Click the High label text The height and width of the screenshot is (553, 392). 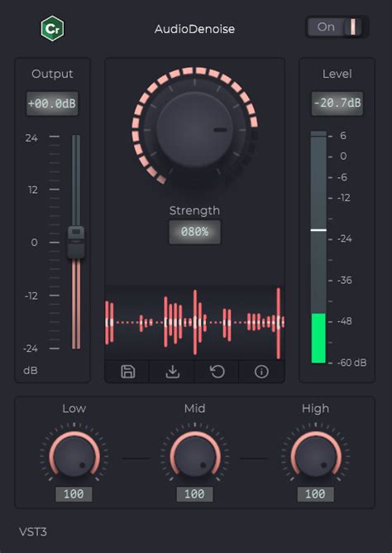(x=315, y=408)
